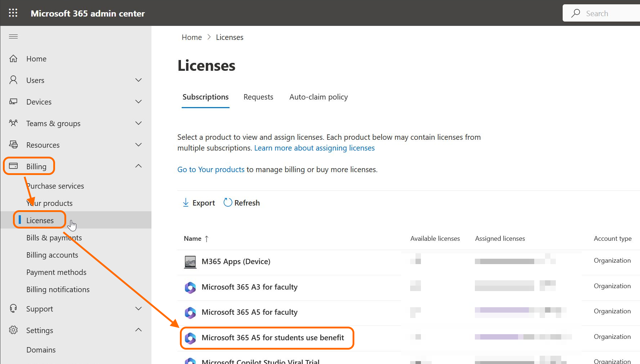Click the M365 Apps (Device) product icon
Viewport: 640px width, 364px height.
pyautogui.click(x=190, y=262)
